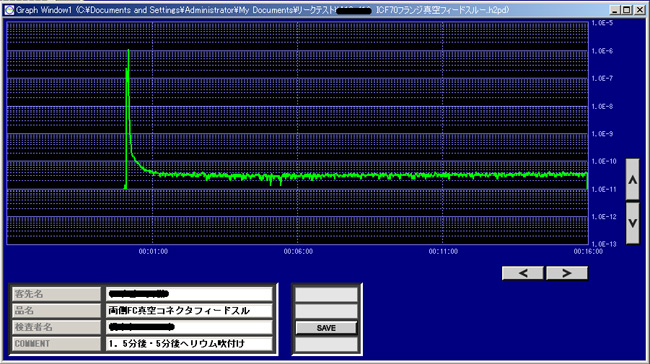Click the 客先名 input field

click(189, 294)
